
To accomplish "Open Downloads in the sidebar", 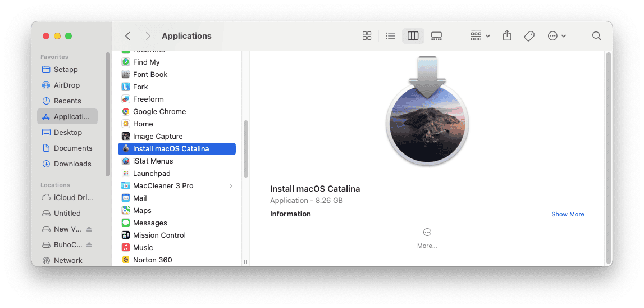I will (x=67, y=164).
